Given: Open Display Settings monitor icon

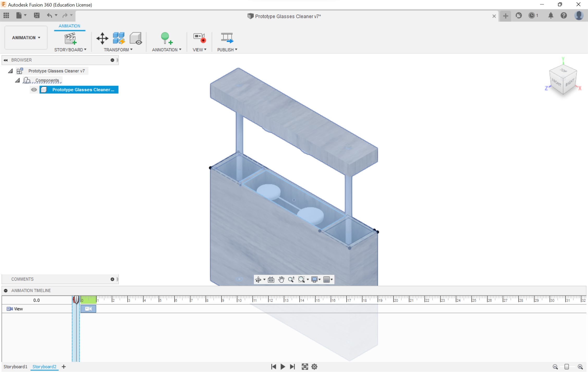Looking at the screenshot, I should coord(314,280).
